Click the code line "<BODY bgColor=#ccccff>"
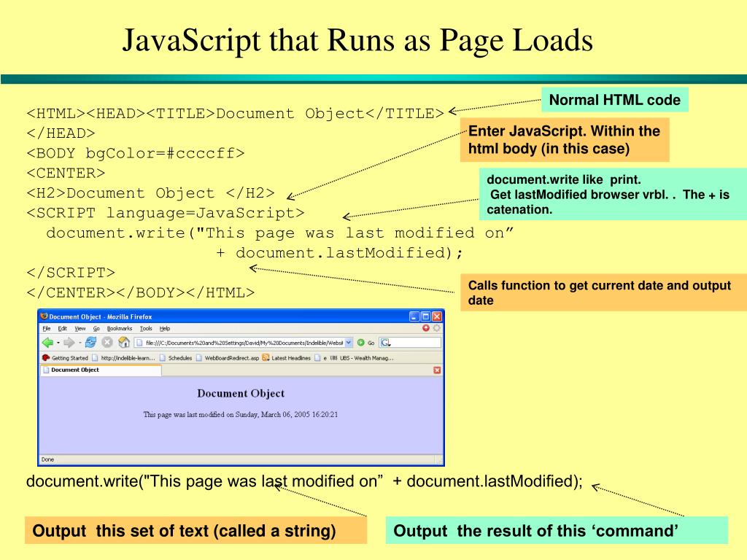Image resolution: width=747 pixels, height=560 pixels. 136,153
